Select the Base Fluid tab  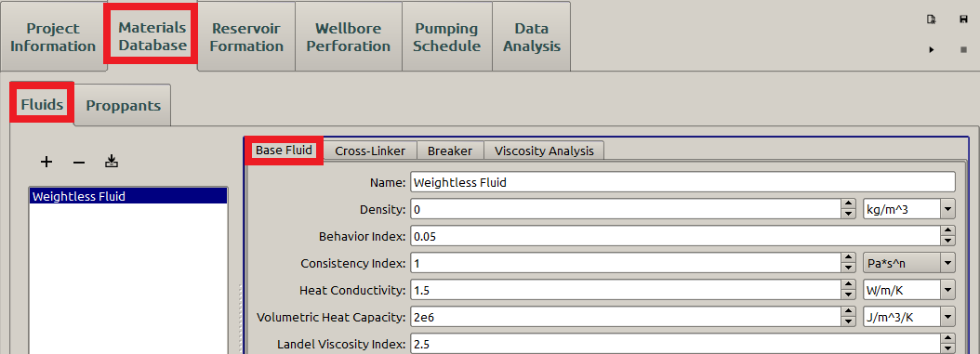(x=284, y=151)
